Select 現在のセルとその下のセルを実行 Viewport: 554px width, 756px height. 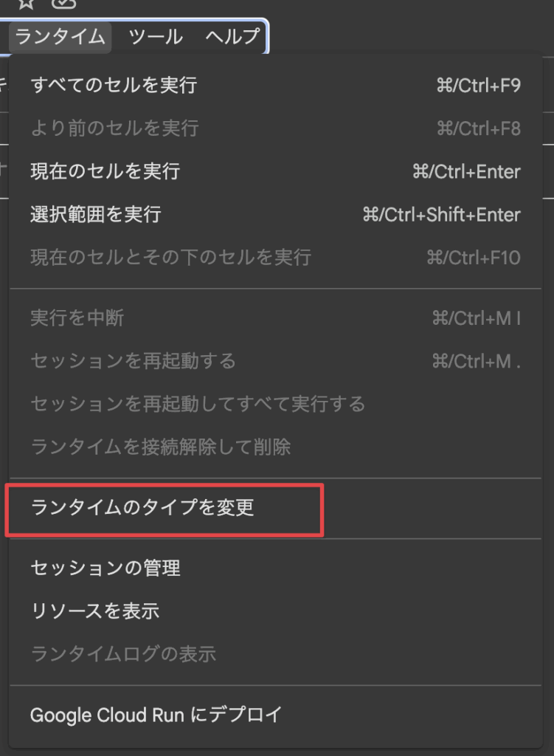pos(276,258)
